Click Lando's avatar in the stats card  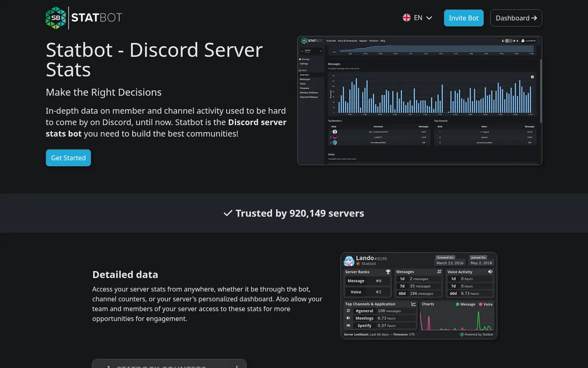[x=349, y=260]
